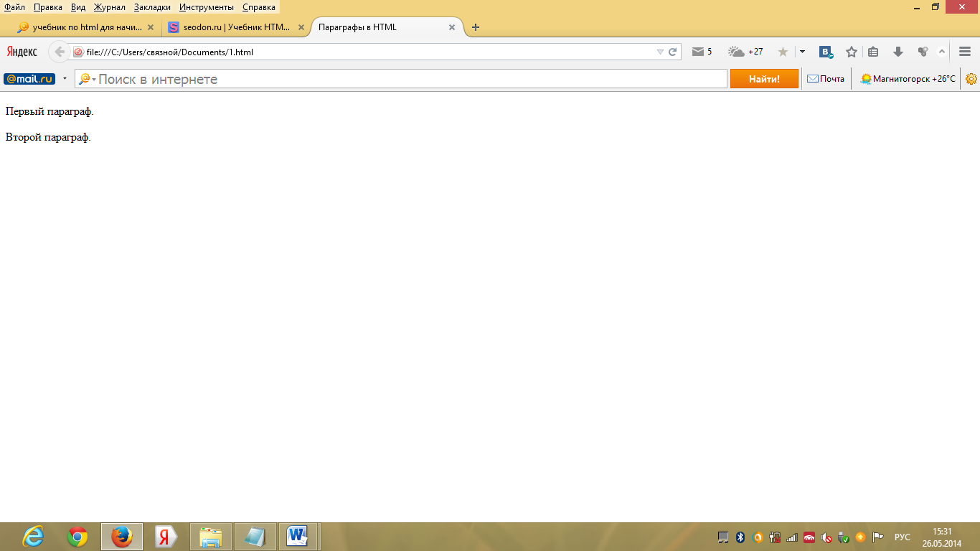
Task: Open the Firefox hamburger menu
Action: click(x=965, y=52)
